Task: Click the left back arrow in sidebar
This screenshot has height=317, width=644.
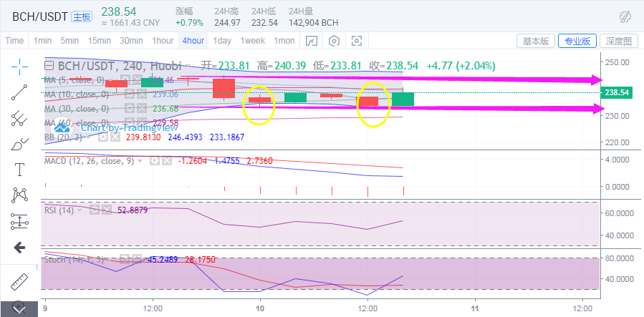Action: 19,247
